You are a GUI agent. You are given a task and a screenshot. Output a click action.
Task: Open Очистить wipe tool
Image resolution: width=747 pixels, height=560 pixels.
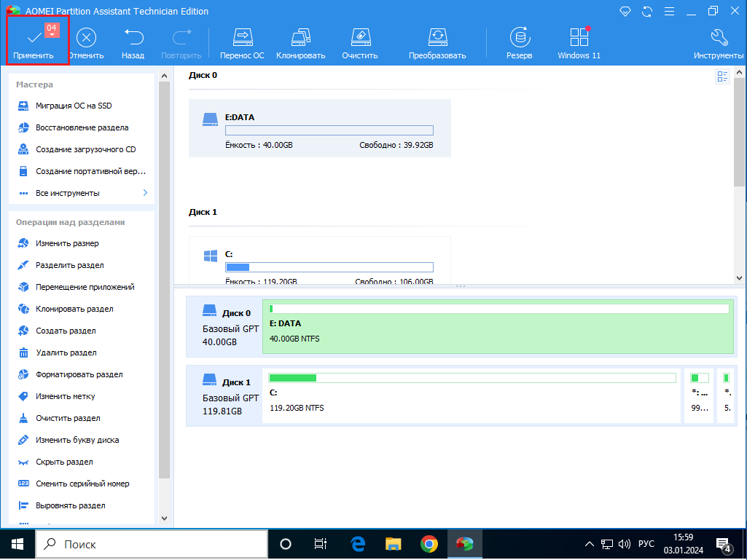point(360,44)
